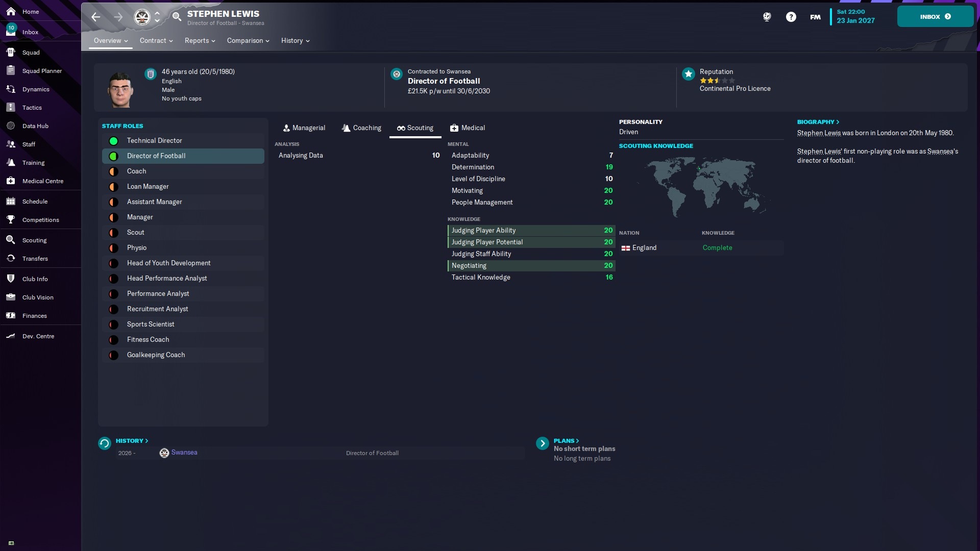Viewport: 980px width, 551px height.
Task: Switch to Medical attributes tab
Action: [468, 128]
